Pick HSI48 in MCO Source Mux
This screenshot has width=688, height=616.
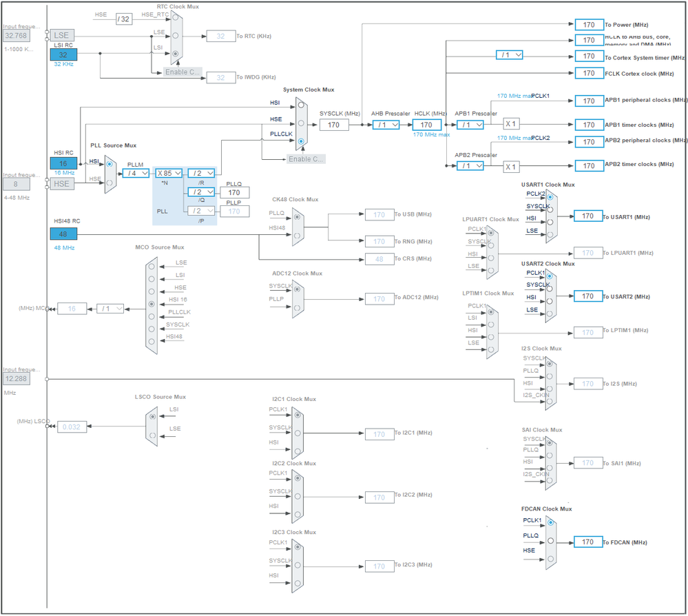[152, 341]
